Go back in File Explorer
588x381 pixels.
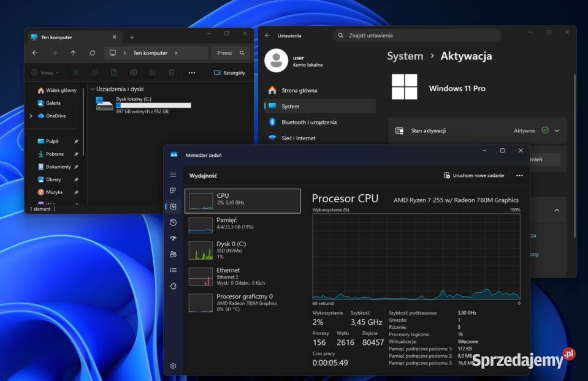point(35,53)
